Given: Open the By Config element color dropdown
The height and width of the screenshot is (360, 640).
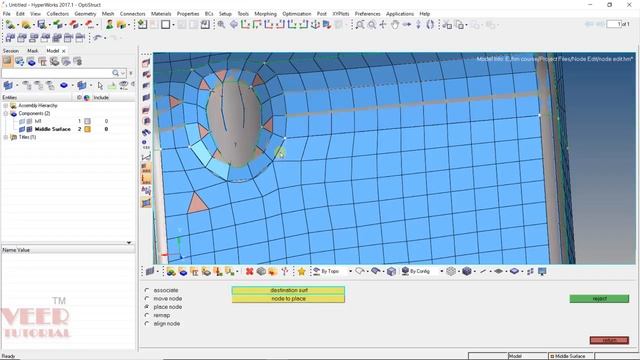Looking at the screenshot, I should point(441,271).
